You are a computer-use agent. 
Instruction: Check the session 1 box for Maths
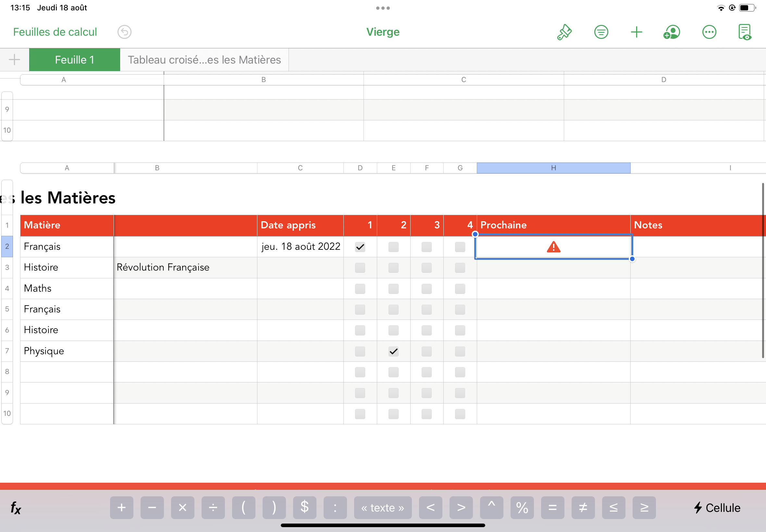point(360,289)
